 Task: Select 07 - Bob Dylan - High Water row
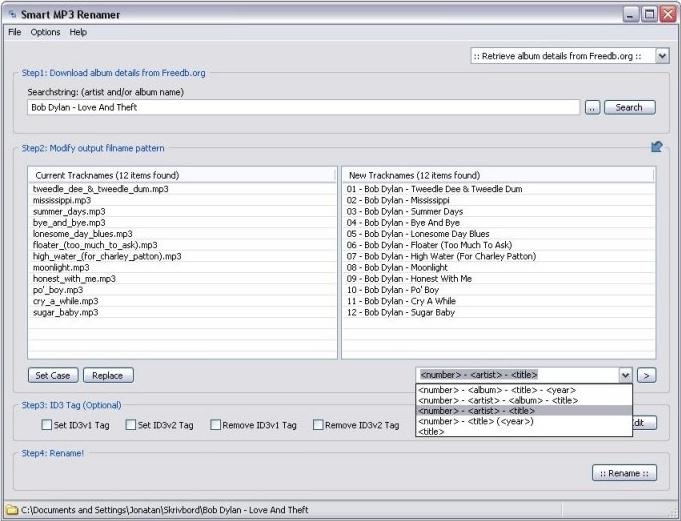(x=498, y=256)
